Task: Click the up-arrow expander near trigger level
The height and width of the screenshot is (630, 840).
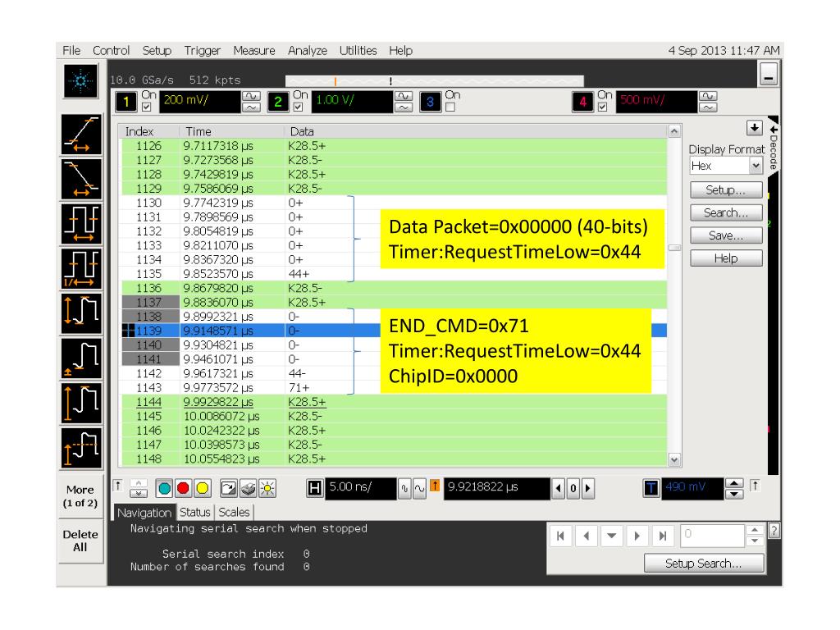Action: point(755,486)
